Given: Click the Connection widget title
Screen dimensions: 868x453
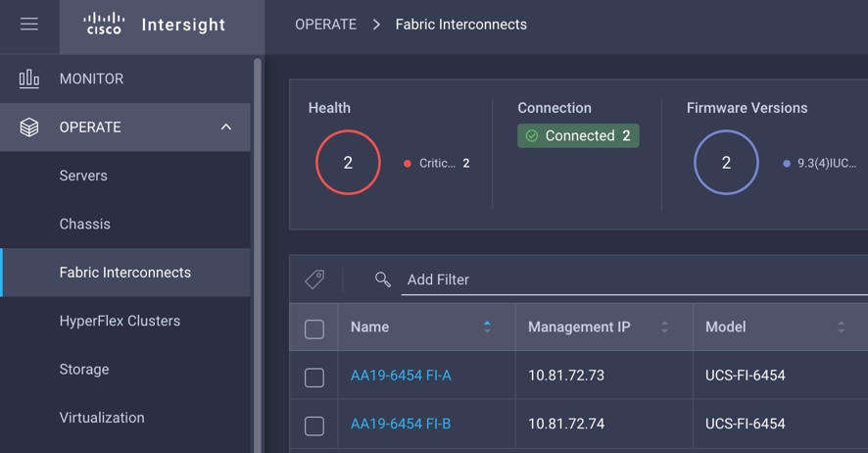Looking at the screenshot, I should [x=555, y=108].
